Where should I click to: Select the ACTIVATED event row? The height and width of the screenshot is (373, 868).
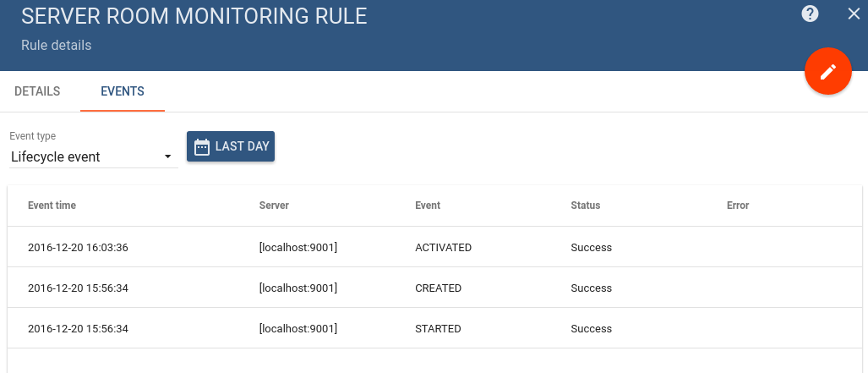point(434,247)
